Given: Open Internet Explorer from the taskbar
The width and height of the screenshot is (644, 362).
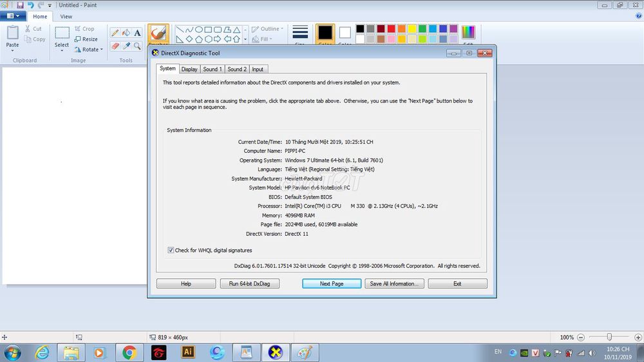Looking at the screenshot, I should pyautogui.click(x=42, y=352).
